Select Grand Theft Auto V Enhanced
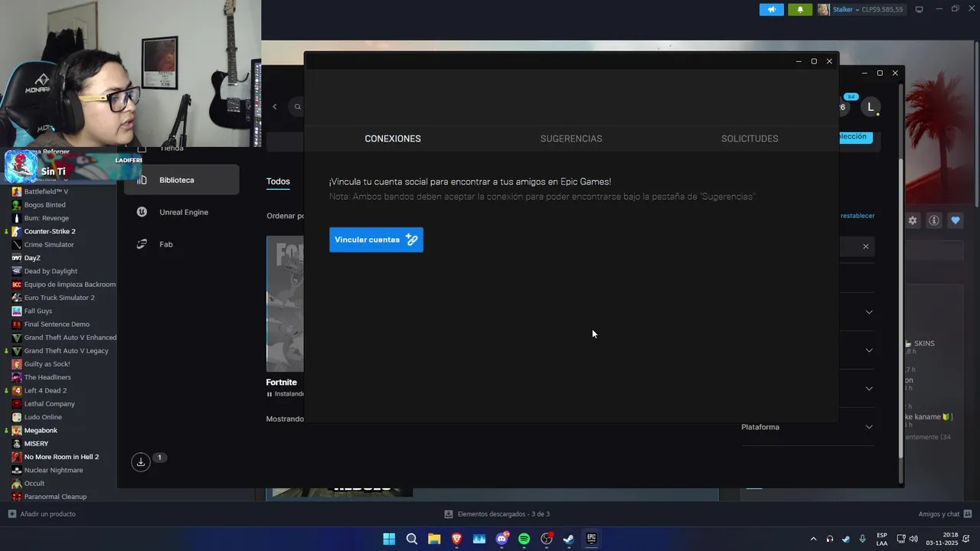The image size is (980, 551). pos(70,337)
